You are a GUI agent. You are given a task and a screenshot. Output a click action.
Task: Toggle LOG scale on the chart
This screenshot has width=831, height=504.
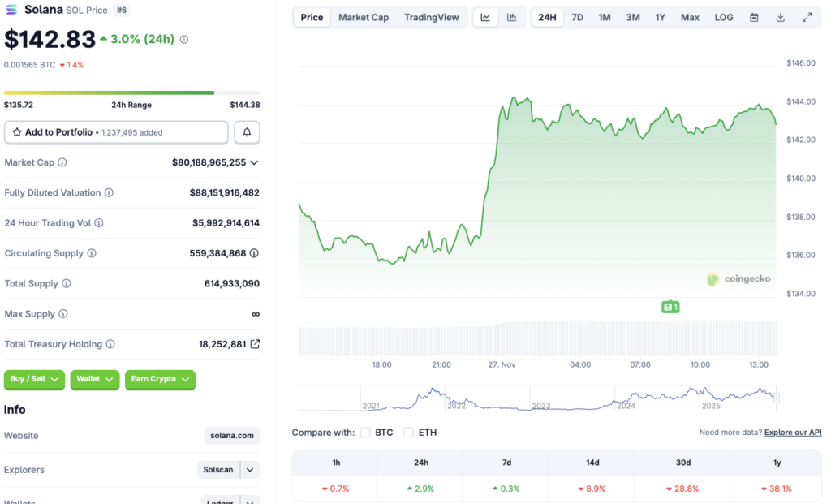pos(723,16)
